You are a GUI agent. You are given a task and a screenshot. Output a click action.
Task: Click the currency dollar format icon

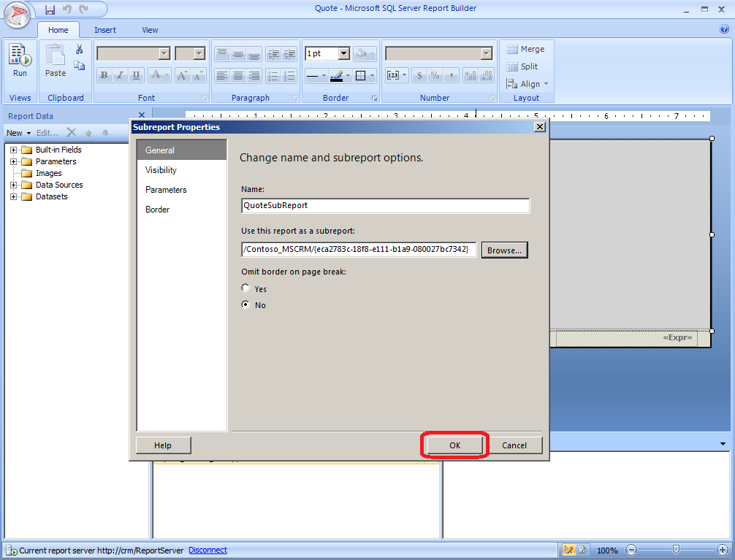click(419, 75)
